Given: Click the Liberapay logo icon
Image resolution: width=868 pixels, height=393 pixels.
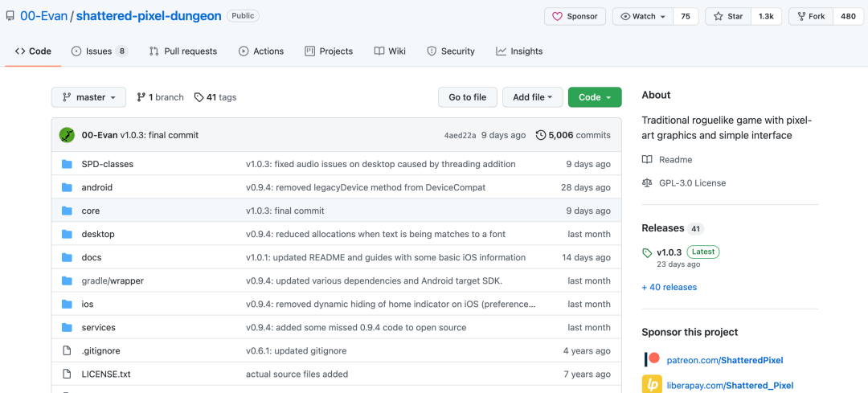Looking at the screenshot, I should click(x=652, y=384).
